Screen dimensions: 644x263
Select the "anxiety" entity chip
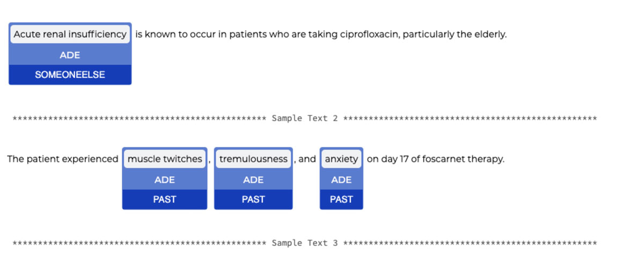click(341, 159)
